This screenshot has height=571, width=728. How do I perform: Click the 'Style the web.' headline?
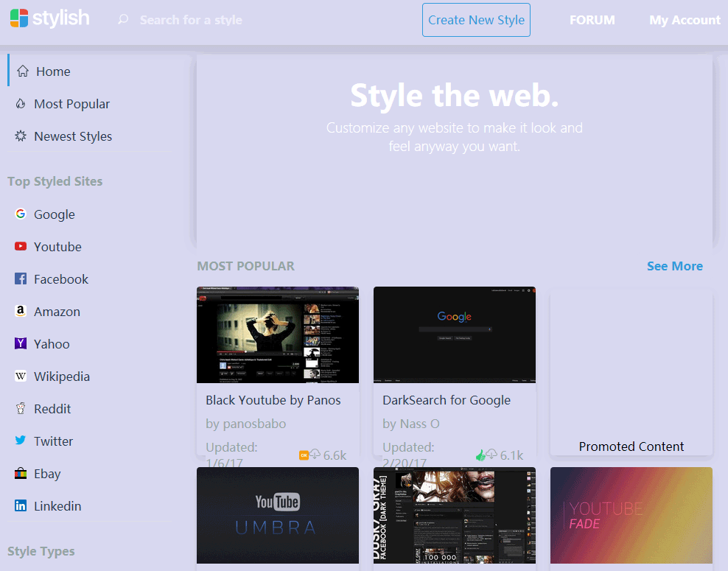[x=455, y=96]
